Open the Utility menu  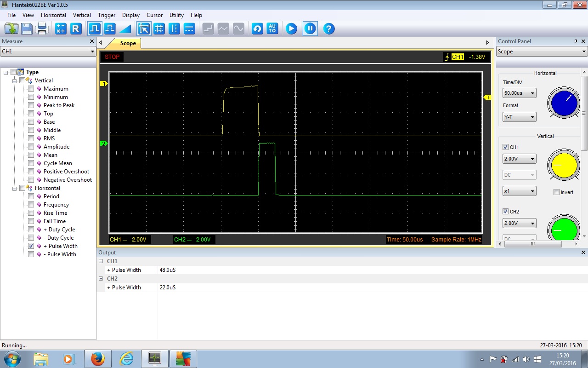[176, 15]
